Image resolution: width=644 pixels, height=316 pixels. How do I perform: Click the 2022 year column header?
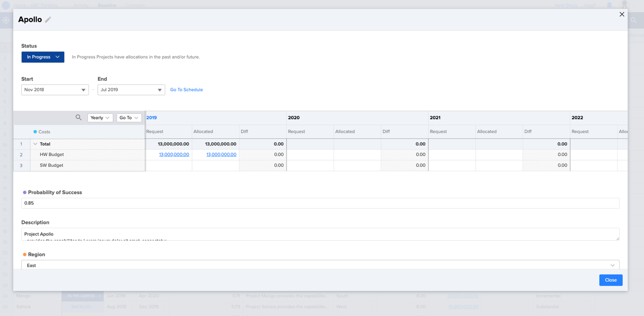pyautogui.click(x=577, y=118)
